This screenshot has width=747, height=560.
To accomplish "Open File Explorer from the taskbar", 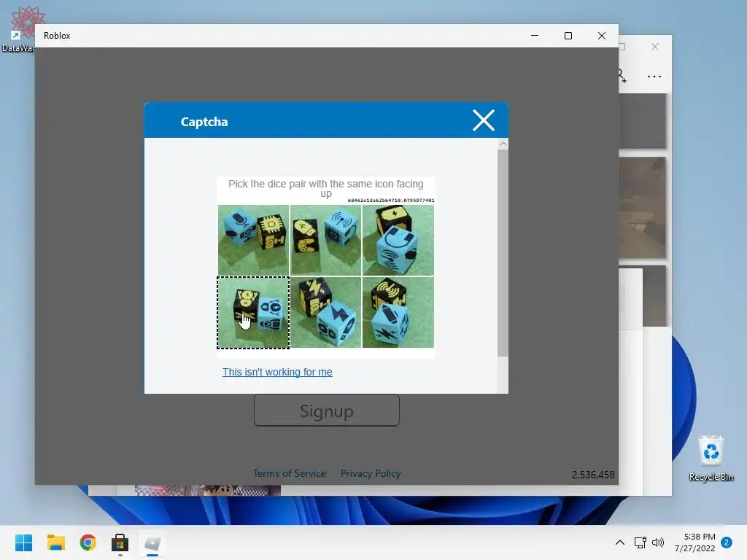I will coord(56,542).
